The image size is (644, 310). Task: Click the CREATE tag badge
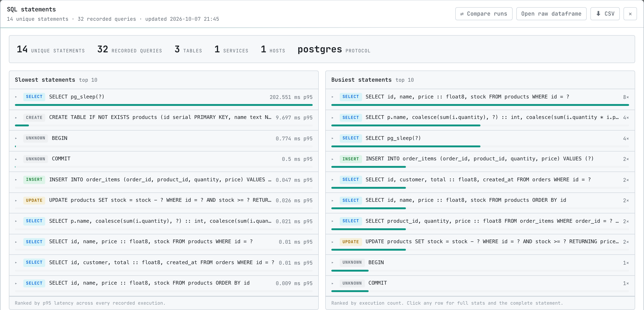coord(34,117)
